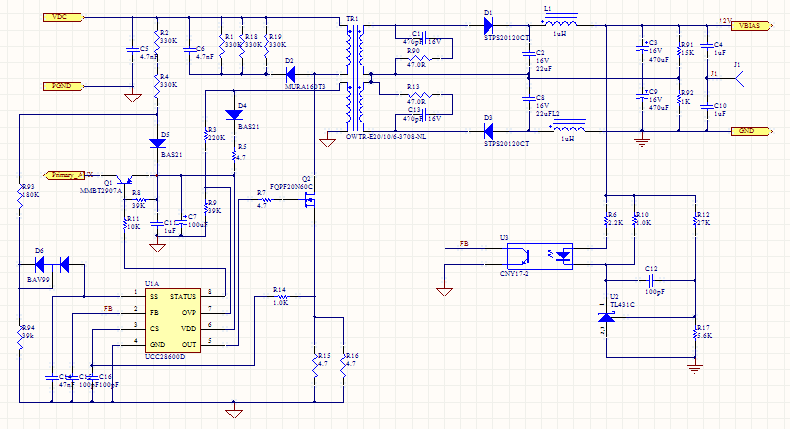Select the PGND port symbol
Screen dimensions: 790x429
click(x=63, y=86)
